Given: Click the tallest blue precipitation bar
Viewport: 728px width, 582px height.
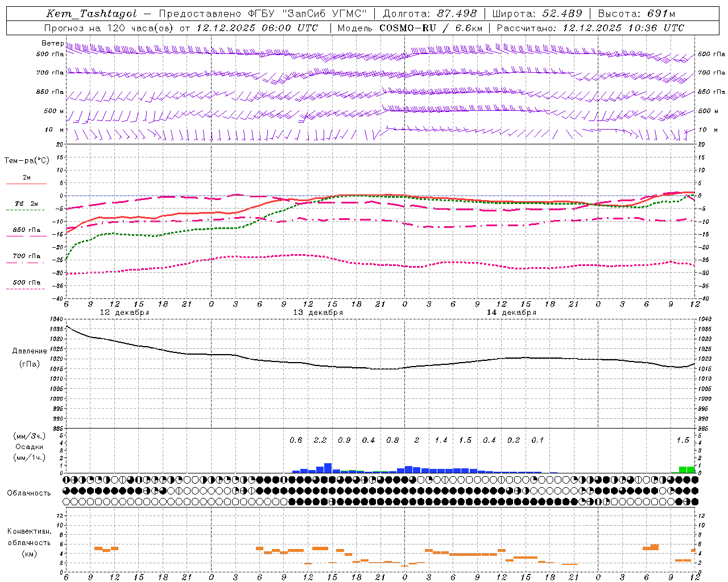Looking at the screenshot, I should coord(328,468).
